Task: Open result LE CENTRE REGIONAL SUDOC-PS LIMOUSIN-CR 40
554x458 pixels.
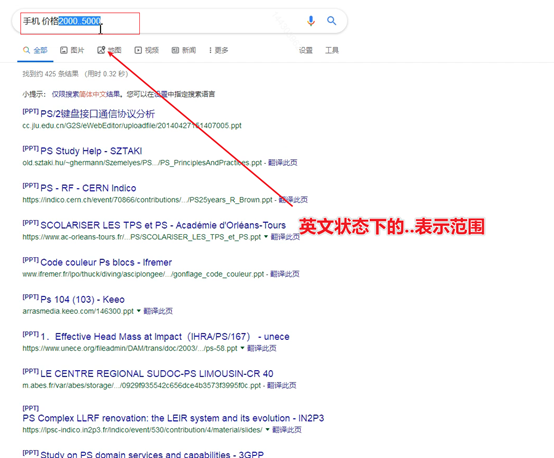Action: coord(157,374)
